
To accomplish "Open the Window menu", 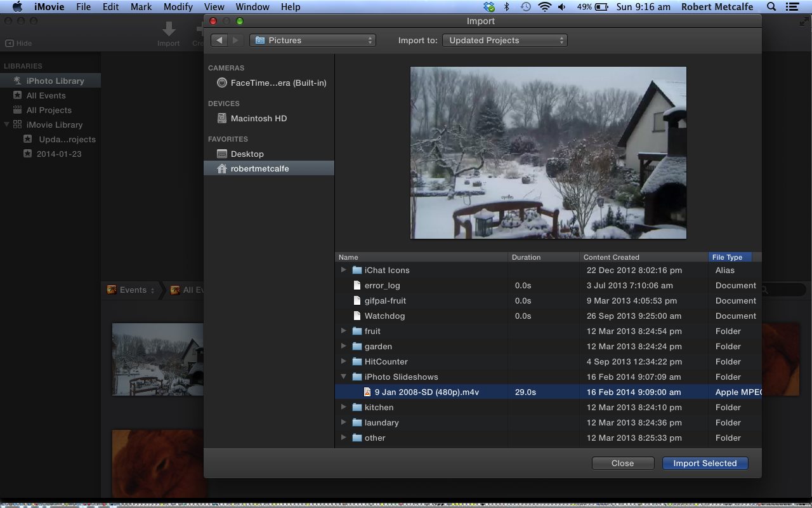I will tap(252, 7).
